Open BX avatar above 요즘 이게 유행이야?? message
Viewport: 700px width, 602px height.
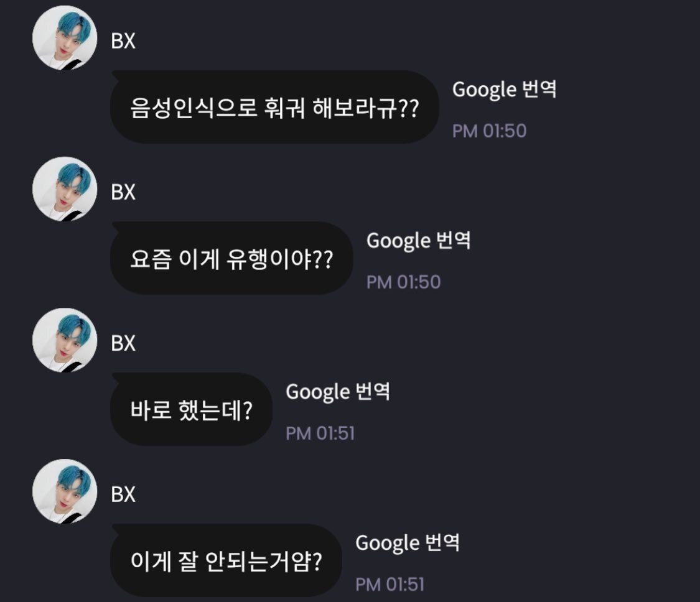point(65,188)
